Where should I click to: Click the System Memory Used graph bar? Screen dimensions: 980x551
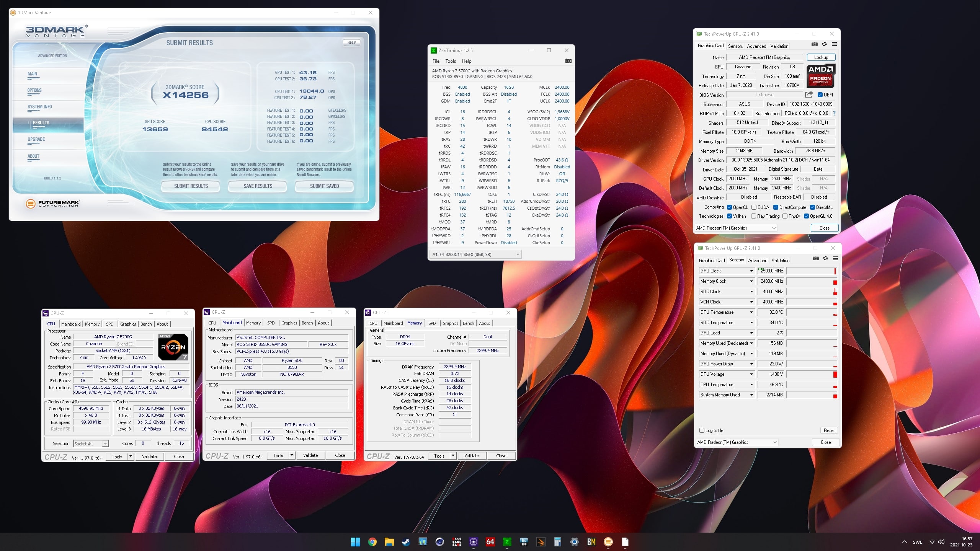click(812, 395)
